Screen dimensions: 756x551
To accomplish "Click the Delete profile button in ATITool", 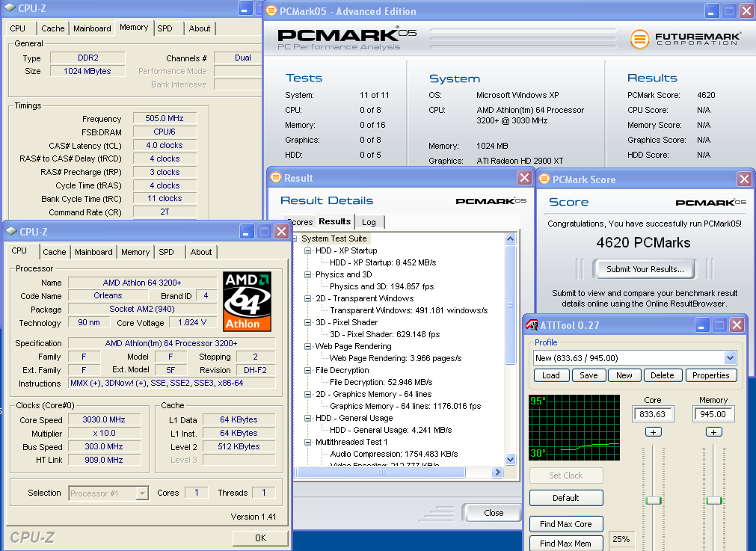I will pyautogui.click(x=663, y=375).
